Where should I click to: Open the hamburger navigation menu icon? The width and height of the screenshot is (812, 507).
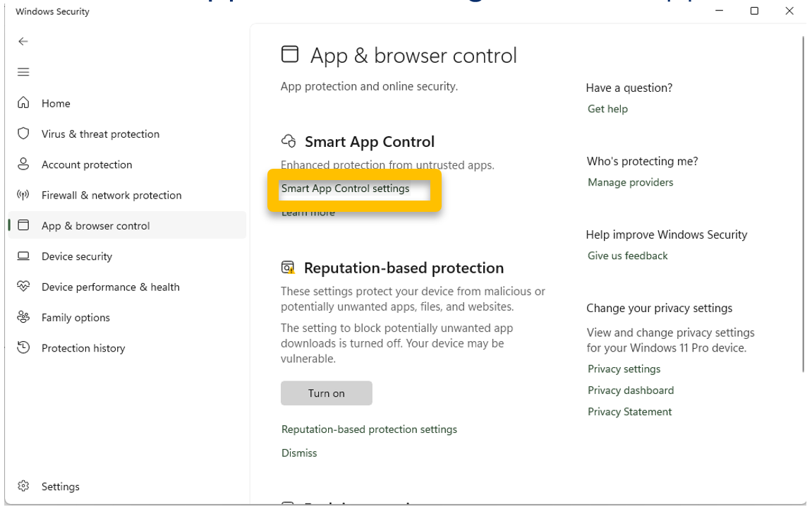tap(23, 72)
